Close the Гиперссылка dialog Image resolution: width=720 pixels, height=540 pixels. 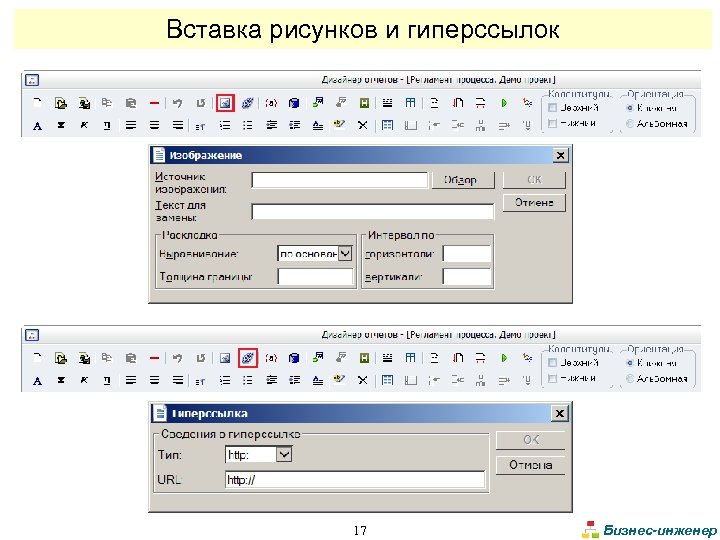click(560, 413)
